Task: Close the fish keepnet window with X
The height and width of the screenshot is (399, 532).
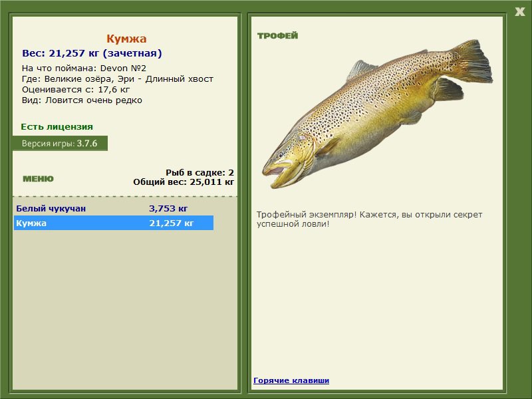Action: tap(519, 12)
